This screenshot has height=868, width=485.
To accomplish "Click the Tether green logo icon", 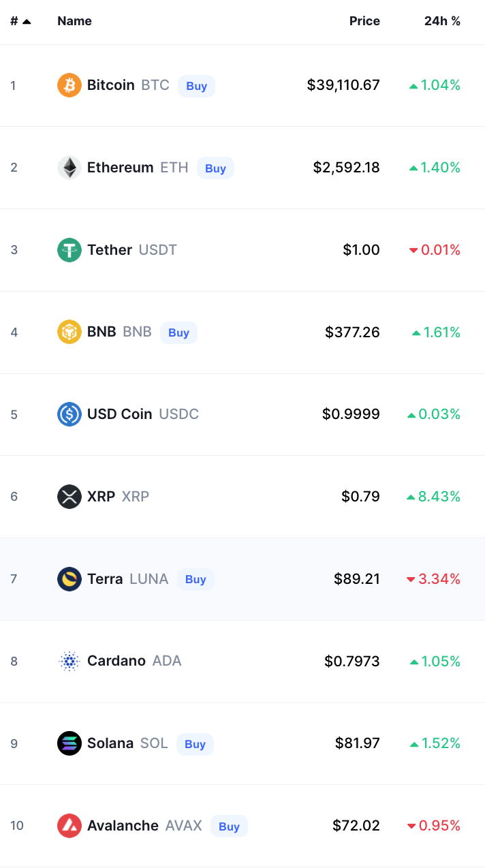I will [69, 250].
